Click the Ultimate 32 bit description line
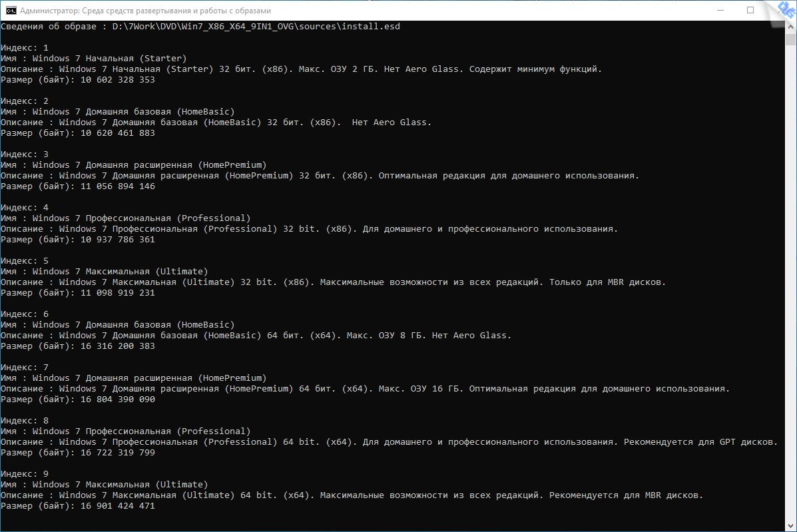This screenshot has width=797, height=532. pyautogui.click(x=333, y=282)
